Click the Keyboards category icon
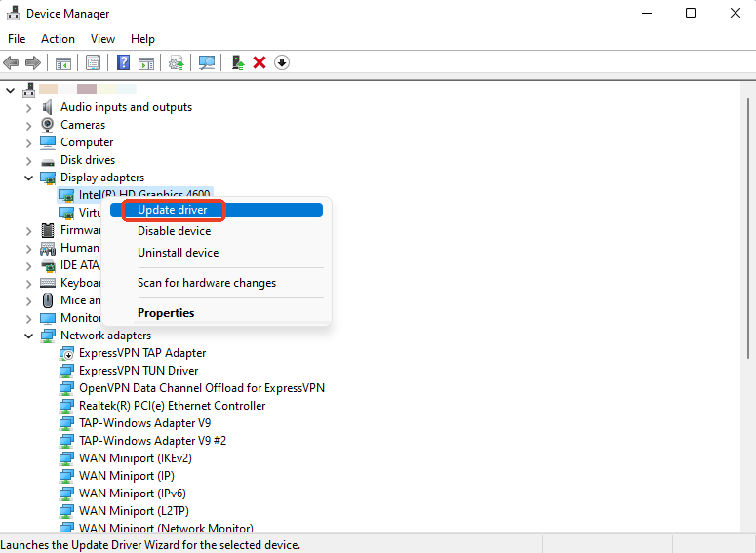 (48, 283)
